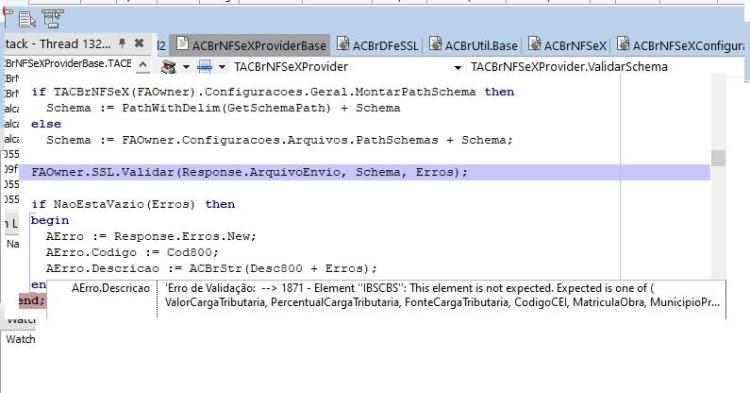This screenshot has height=393, width=750.
Task: Click file icon on ACBrNFSeX tab
Action: pyautogui.click(x=534, y=44)
